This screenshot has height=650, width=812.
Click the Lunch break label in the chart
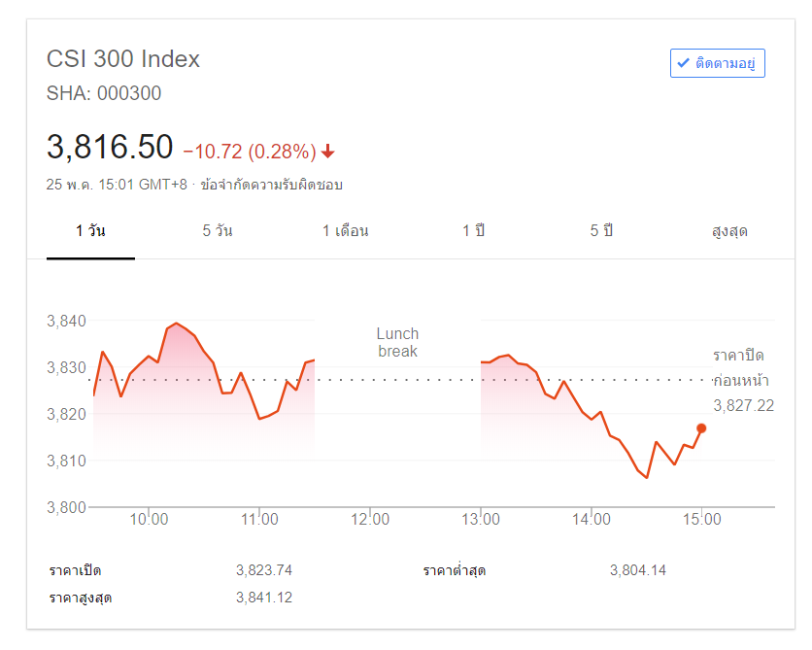click(x=397, y=342)
